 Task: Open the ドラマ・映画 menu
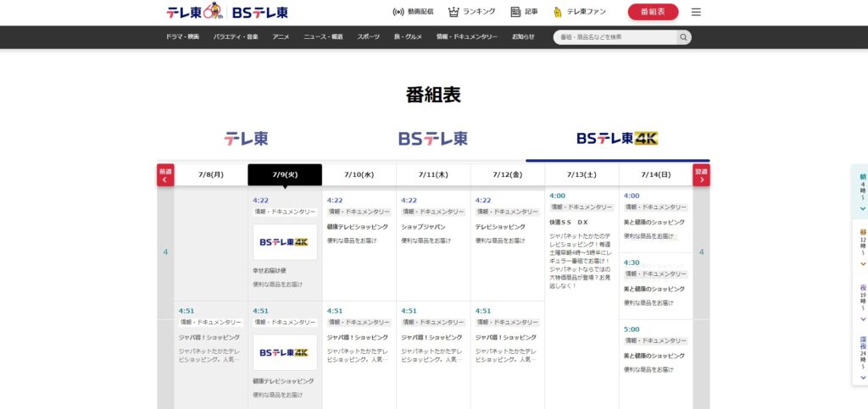(x=182, y=37)
